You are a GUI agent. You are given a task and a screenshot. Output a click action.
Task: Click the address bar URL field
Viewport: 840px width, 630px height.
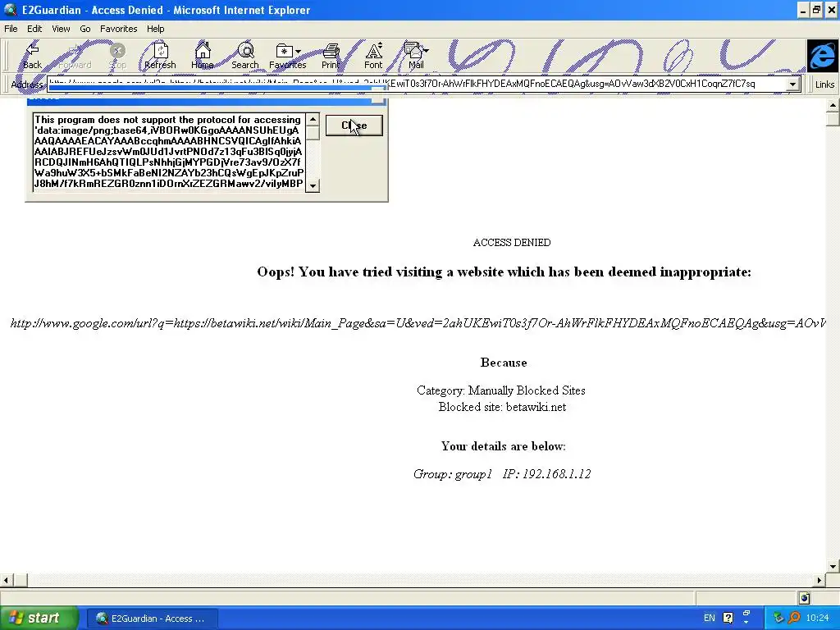pyautogui.click(x=417, y=84)
